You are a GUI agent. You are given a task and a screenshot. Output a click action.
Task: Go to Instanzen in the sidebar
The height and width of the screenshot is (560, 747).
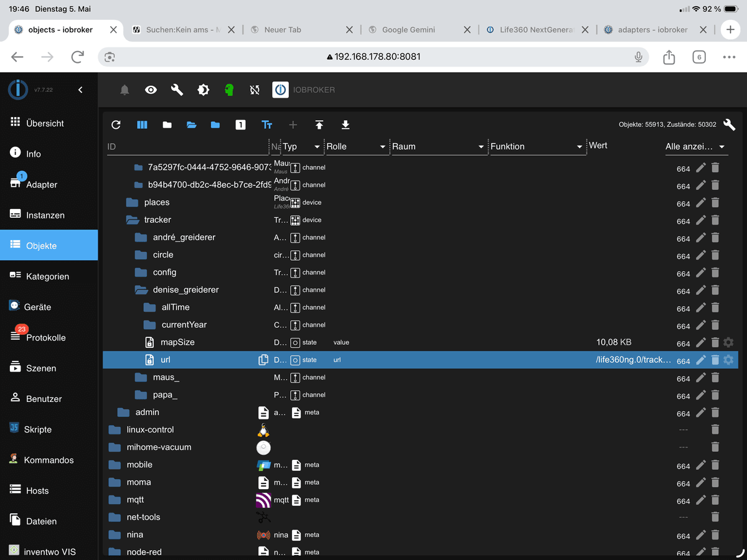coord(49,215)
